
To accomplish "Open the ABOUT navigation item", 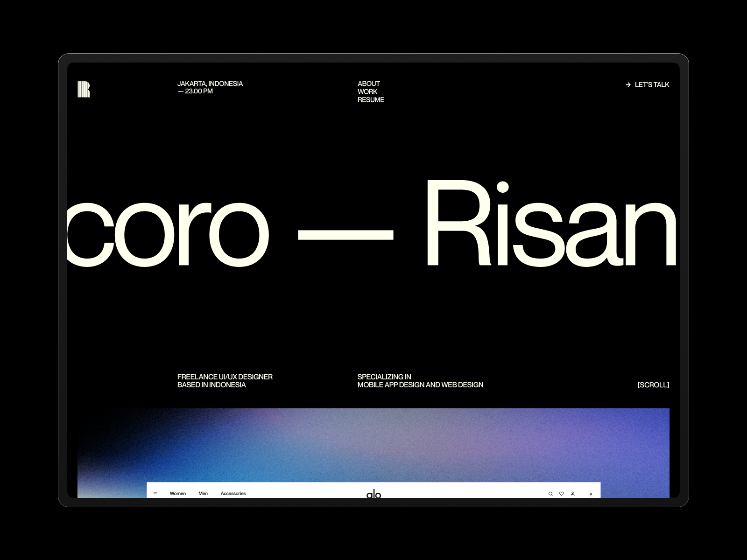I will tap(368, 84).
